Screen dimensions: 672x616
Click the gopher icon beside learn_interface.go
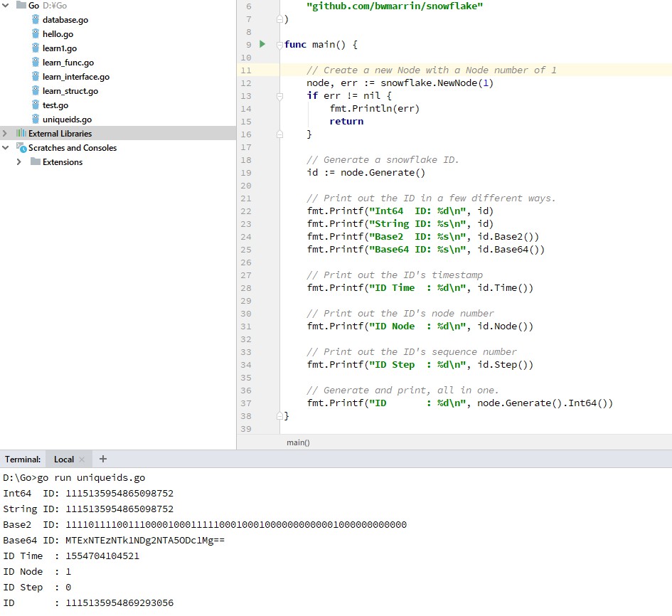[x=36, y=76]
